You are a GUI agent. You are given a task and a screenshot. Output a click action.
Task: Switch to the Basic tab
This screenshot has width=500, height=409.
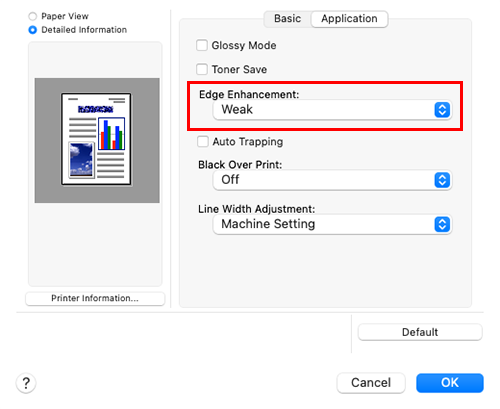point(287,19)
